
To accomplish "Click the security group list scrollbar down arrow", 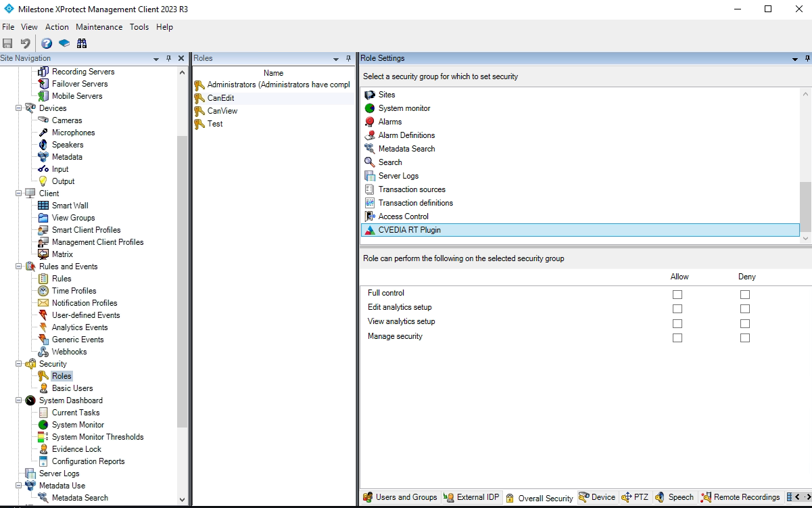I will point(805,239).
